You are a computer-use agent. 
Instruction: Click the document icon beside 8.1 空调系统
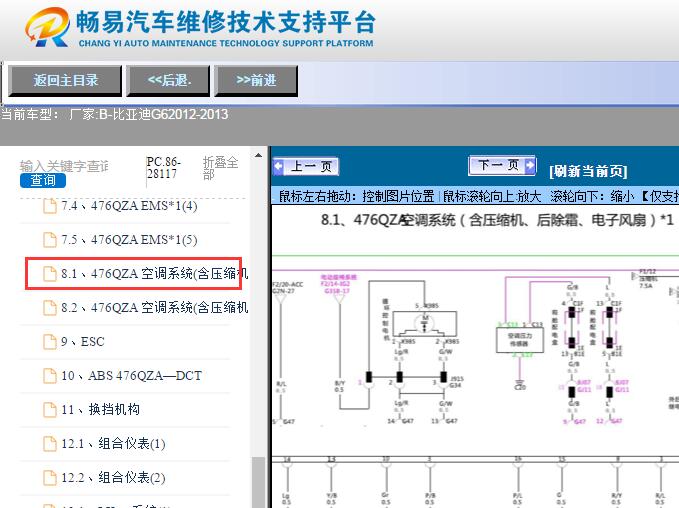50,274
